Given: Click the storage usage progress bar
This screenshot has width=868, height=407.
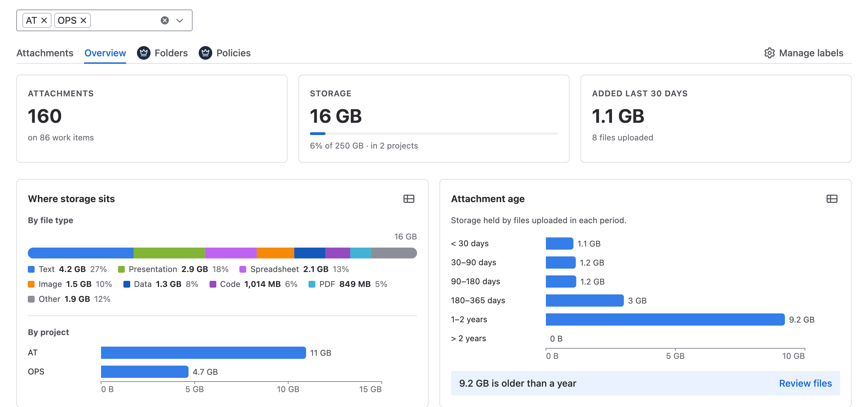Looking at the screenshot, I should tap(434, 134).
